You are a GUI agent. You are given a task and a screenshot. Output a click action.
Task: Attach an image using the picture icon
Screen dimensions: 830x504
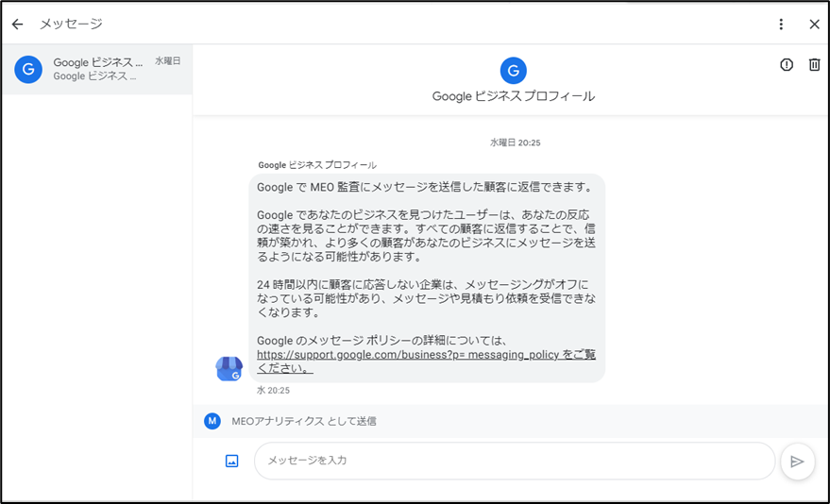tap(232, 461)
